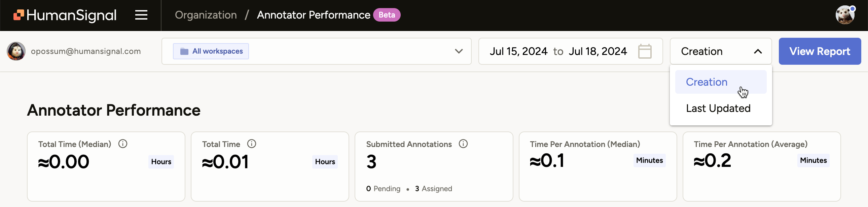The width and height of the screenshot is (868, 207).
Task: Collapse the Creation date-type dropdown
Action: pos(757,51)
